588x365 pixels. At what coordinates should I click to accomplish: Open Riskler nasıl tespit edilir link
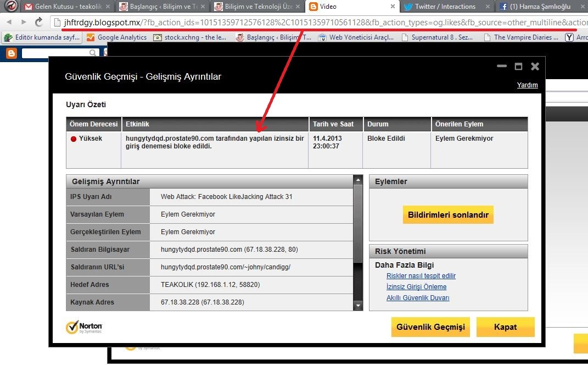(x=421, y=275)
